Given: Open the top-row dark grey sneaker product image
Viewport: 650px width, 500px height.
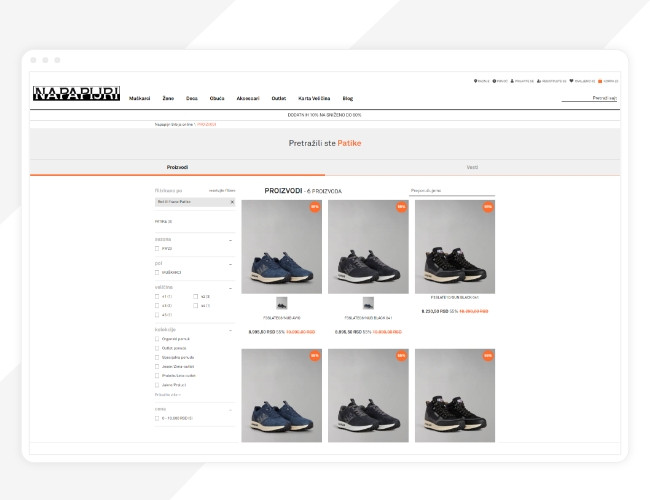Looking at the screenshot, I should tap(368, 247).
